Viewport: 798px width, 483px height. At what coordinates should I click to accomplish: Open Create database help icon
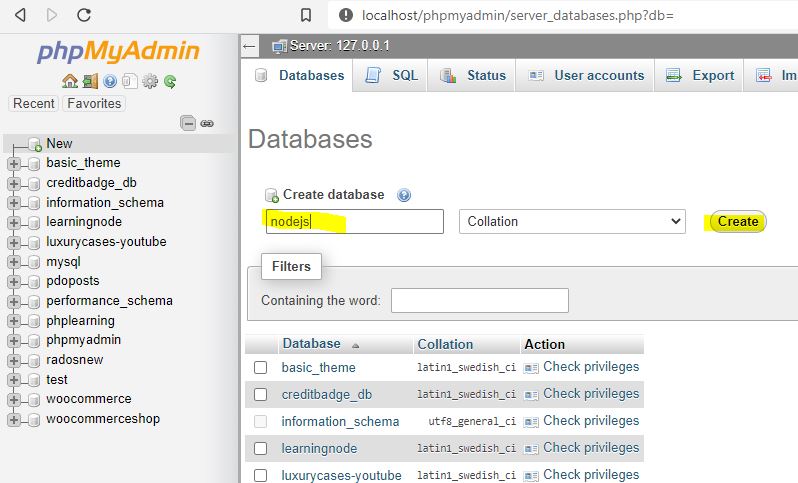404,195
